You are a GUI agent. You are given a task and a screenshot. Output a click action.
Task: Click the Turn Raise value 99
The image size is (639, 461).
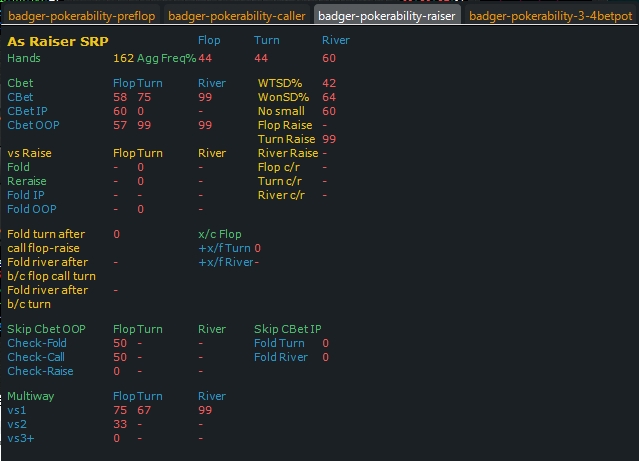tap(329, 139)
